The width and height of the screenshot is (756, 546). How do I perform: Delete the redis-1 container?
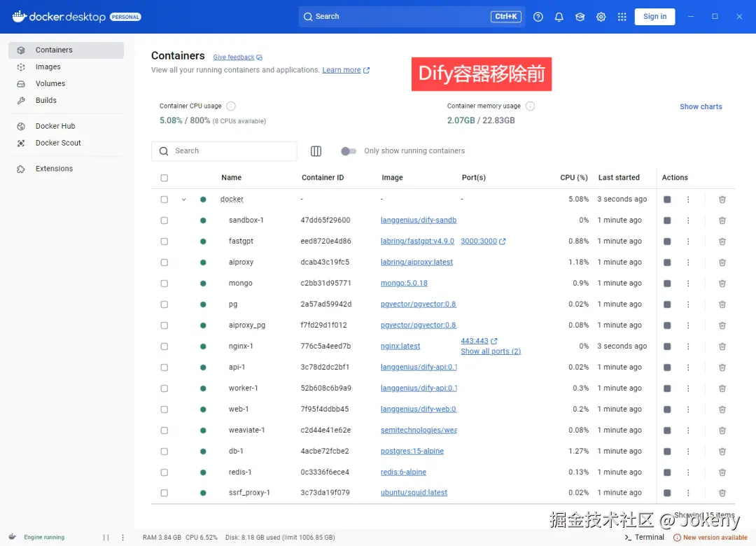(x=722, y=472)
